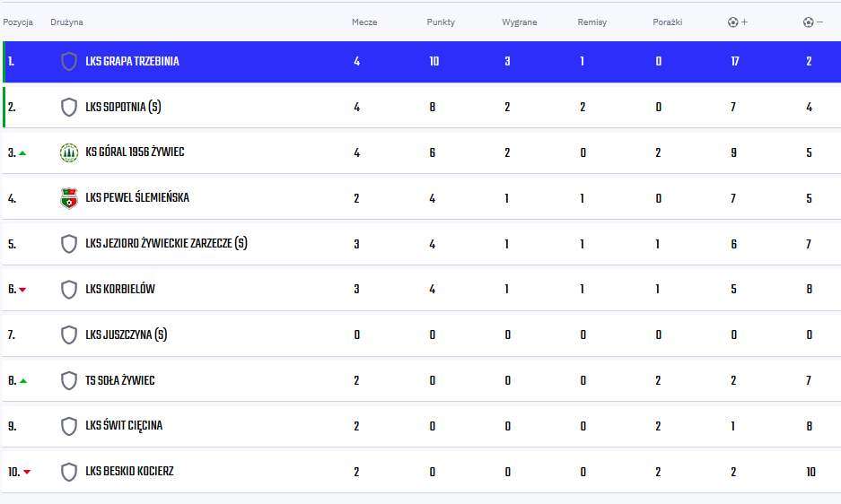Sort the table by Punkty column header
The image size is (841, 504).
coord(441,22)
